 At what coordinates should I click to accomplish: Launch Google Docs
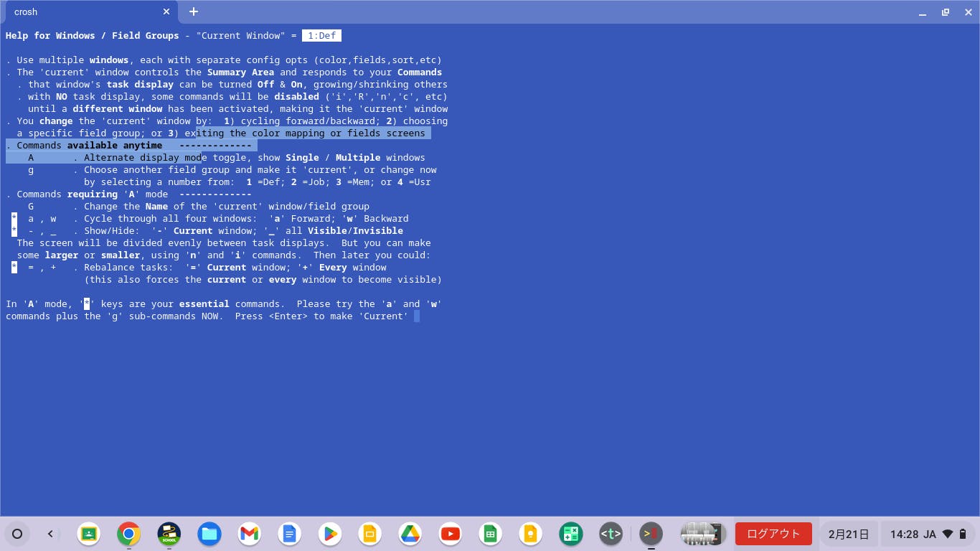pos(290,534)
